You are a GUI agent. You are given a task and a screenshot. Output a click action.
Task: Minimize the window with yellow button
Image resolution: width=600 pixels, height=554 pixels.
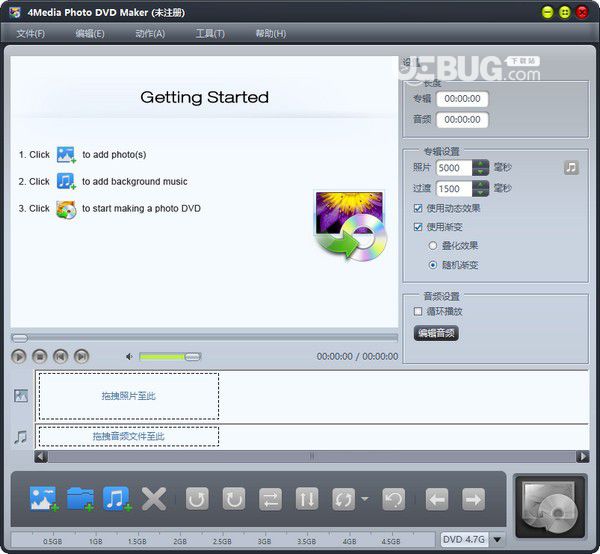click(548, 12)
